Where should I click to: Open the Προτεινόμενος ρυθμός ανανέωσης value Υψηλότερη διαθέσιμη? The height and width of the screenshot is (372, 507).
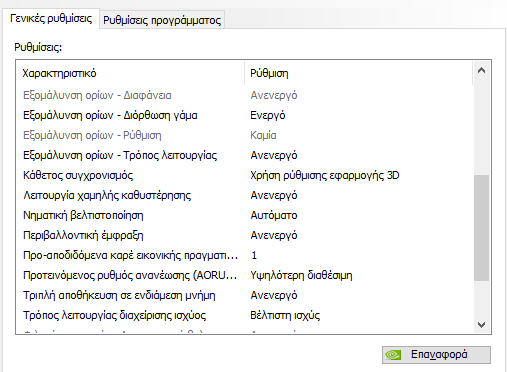[x=301, y=275]
